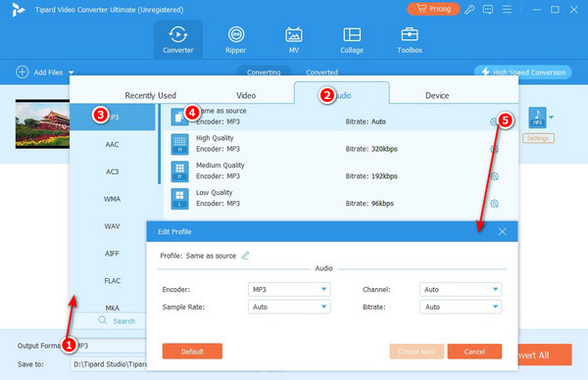This screenshot has width=588, height=380.
Task: Select MKA in format list
Action: coord(112,308)
